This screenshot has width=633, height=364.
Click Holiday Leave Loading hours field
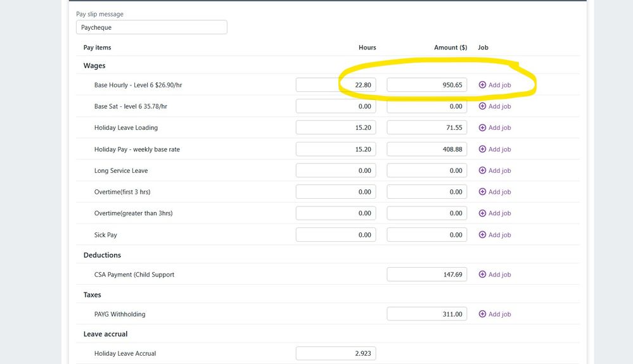[x=336, y=128]
